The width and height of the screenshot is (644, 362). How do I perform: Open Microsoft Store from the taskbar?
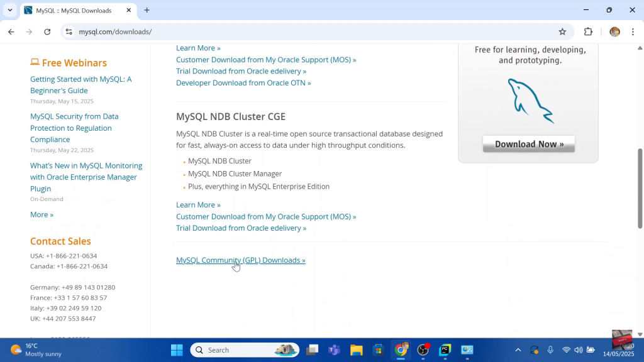(378, 350)
